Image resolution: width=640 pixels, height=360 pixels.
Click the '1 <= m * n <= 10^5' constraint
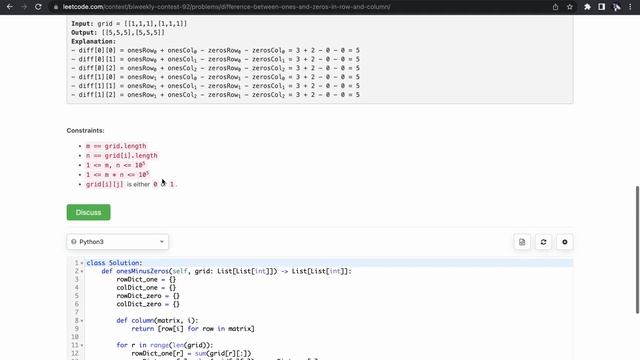(x=118, y=175)
